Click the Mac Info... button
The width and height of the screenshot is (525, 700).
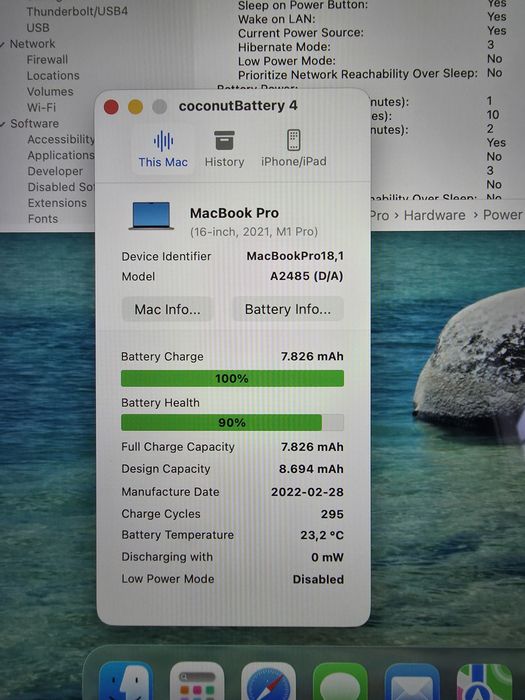coord(167,309)
